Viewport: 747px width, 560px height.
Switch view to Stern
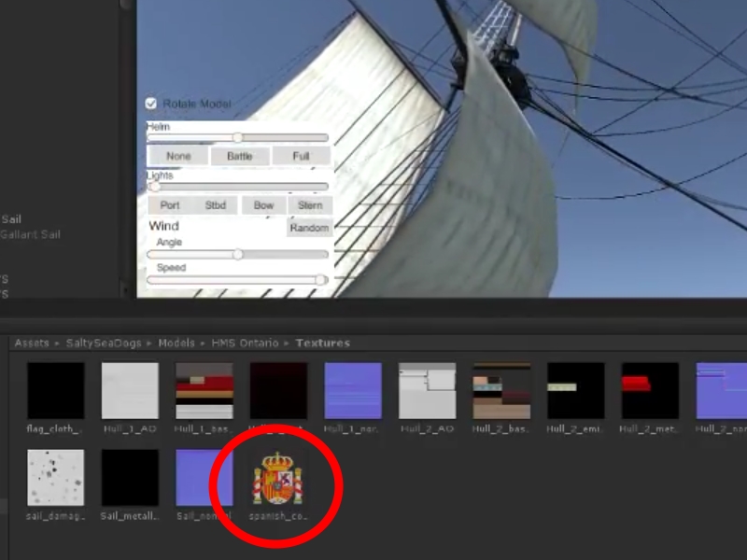click(x=310, y=205)
